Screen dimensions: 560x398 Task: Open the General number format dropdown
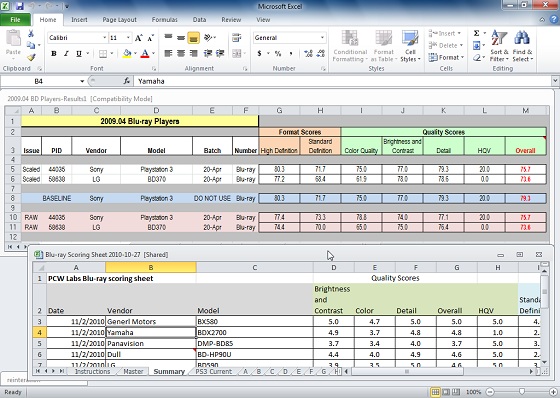(x=322, y=38)
